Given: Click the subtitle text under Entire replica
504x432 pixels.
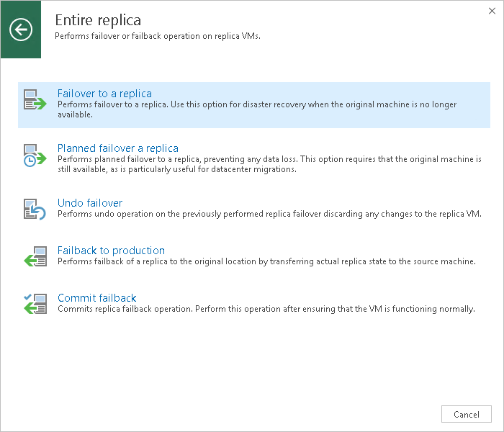Looking at the screenshot, I should (158, 35).
